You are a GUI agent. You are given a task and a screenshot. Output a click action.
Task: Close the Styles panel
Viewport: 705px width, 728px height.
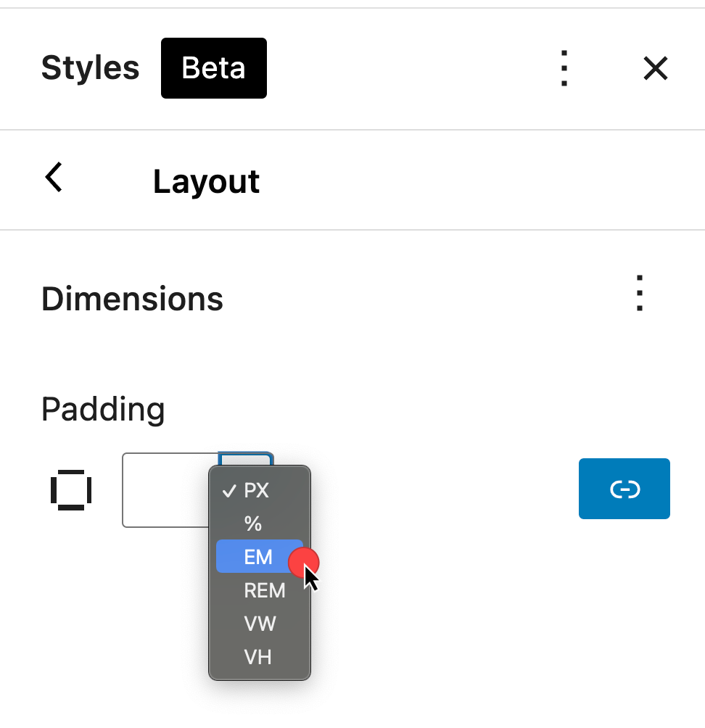tap(656, 69)
